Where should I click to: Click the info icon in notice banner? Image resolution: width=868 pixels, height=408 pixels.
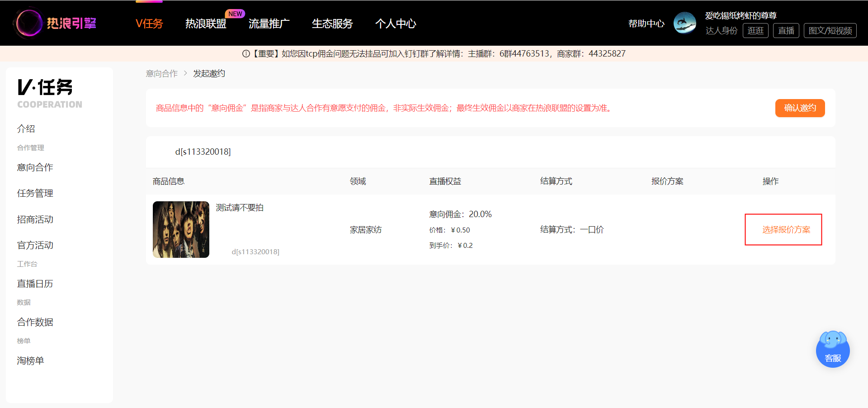(x=246, y=54)
